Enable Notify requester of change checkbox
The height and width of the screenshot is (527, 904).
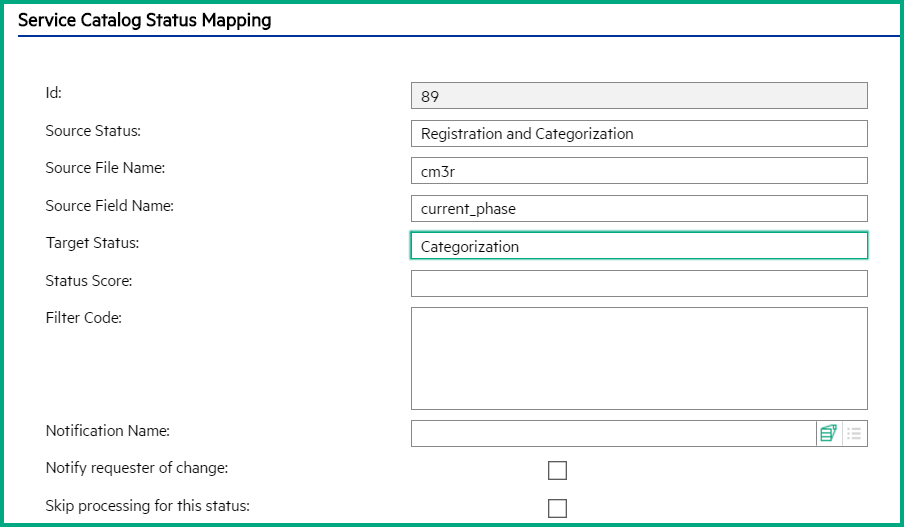point(557,470)
